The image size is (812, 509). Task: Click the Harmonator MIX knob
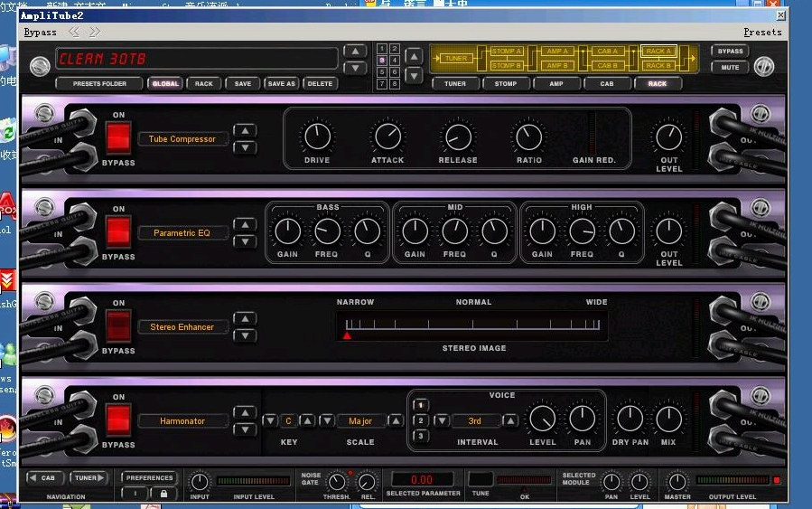point(668,419)
